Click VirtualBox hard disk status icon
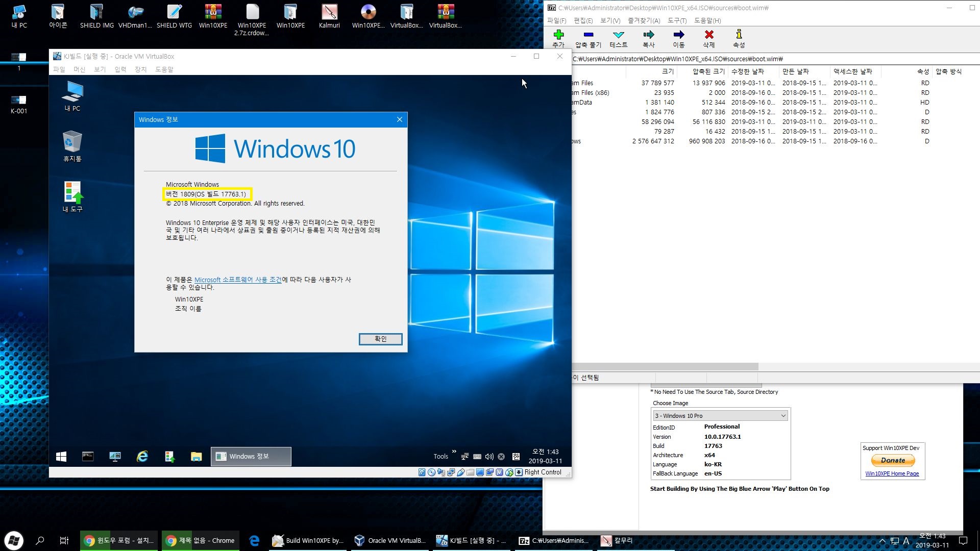This screenshot has width=980, height=551. [422, 472]
